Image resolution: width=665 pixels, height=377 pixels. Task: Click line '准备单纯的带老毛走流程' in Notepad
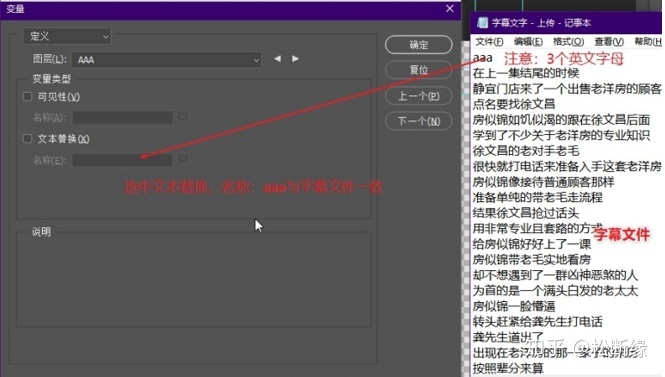point(538,197)
